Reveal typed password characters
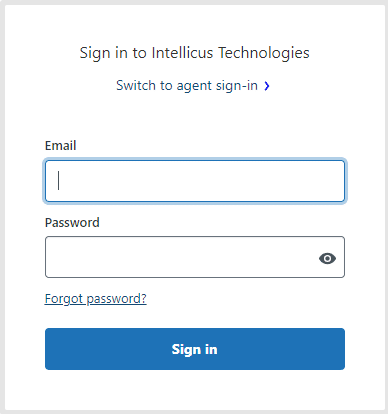Viewport: 388px width, 414px height. [327, 258]
